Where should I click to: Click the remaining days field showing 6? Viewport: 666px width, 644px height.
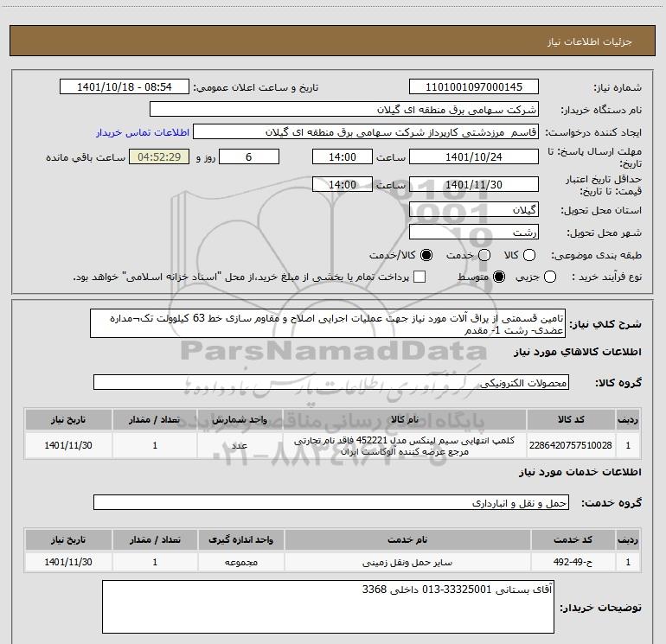pyautogui.click(x=249, y=156)
